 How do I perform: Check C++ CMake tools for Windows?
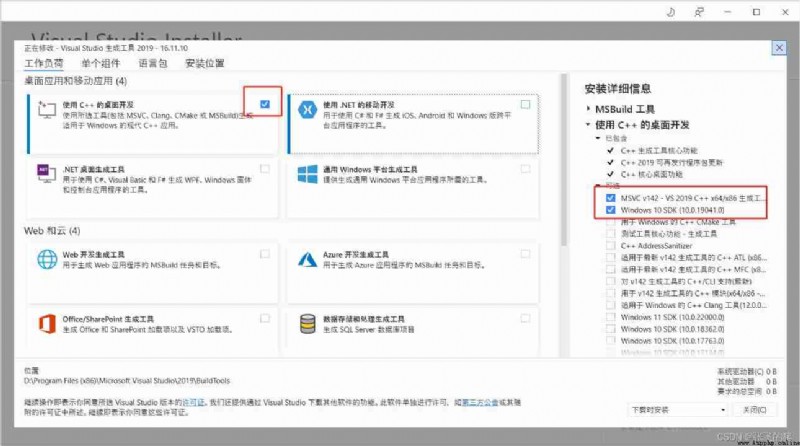point(610,222)
